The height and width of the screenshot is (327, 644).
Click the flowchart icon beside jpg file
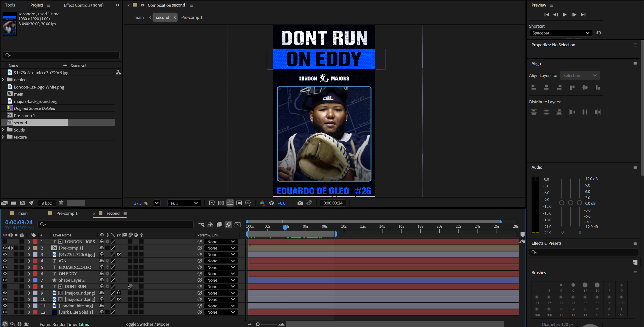118,72
